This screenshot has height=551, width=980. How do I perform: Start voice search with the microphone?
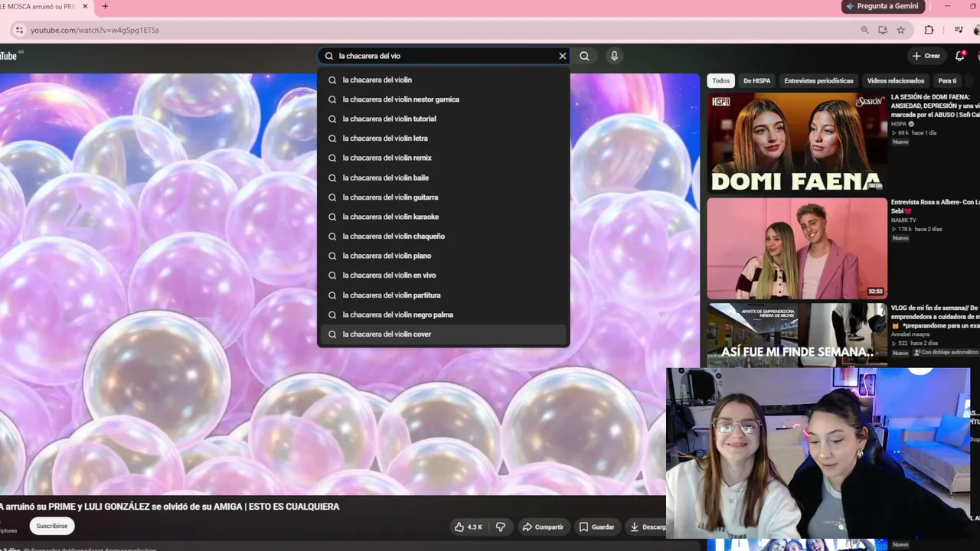coord(614,56)
